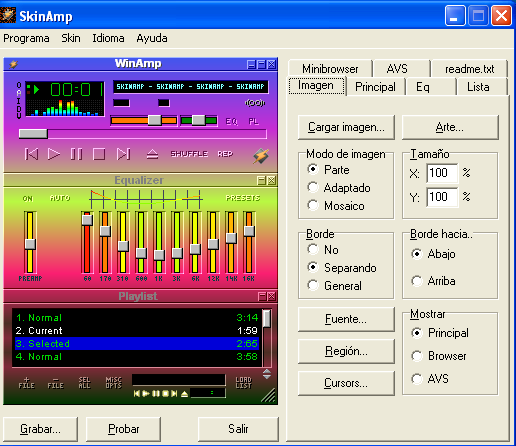Screen dimensions: 516x446
Task: Click the eject button in WinAmp preview
Action: pyautogui.click(x=152, y=154)
